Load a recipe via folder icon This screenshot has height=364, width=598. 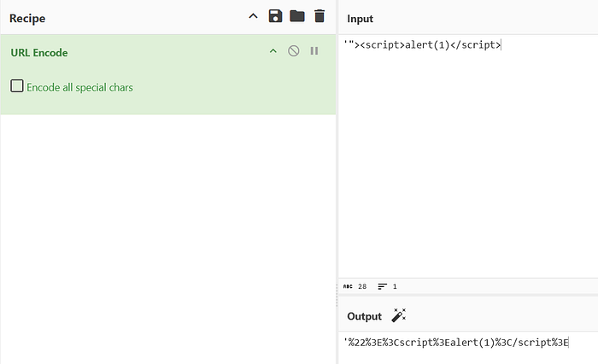pos(297,16)
